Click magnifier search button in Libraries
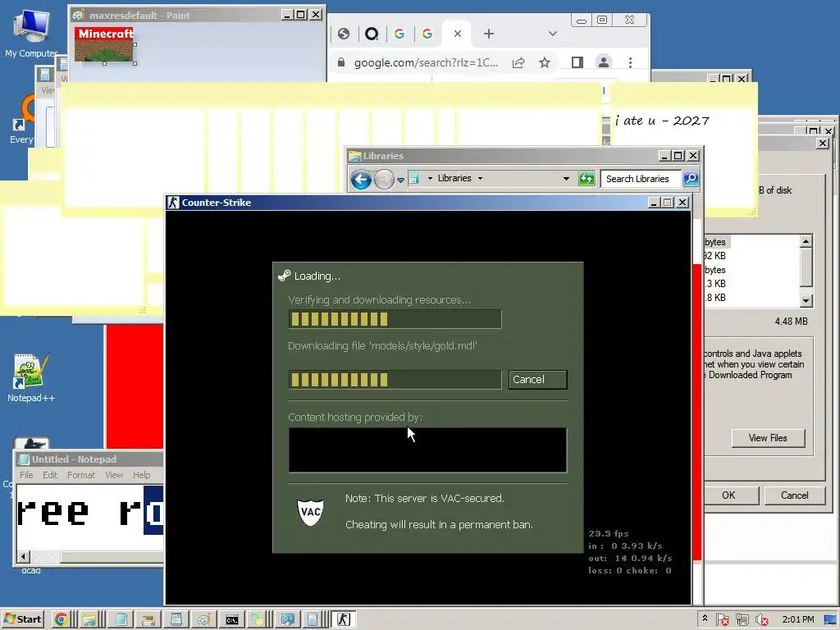This screenshot has height=630, width=840. (691, 178)
